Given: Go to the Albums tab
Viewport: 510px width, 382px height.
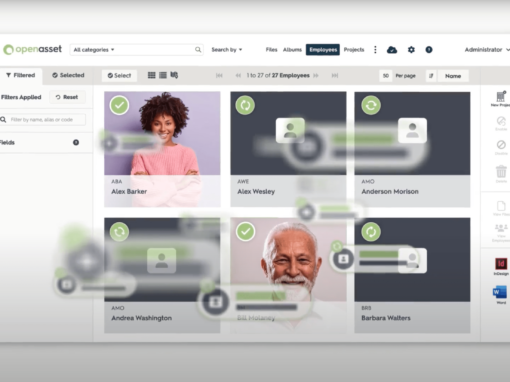Looking at the screenshot, I should 292,50.
